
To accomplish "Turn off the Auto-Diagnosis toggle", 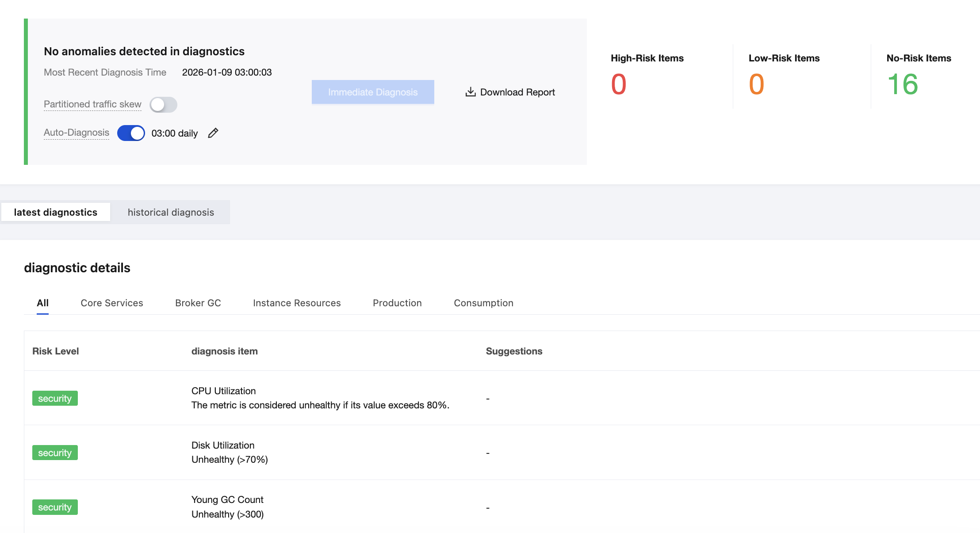I will pyautogui.click(x=131, y=133).
